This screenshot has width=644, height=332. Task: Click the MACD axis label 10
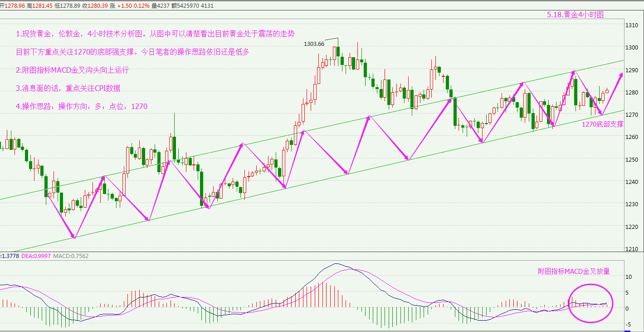pos(629,277)
